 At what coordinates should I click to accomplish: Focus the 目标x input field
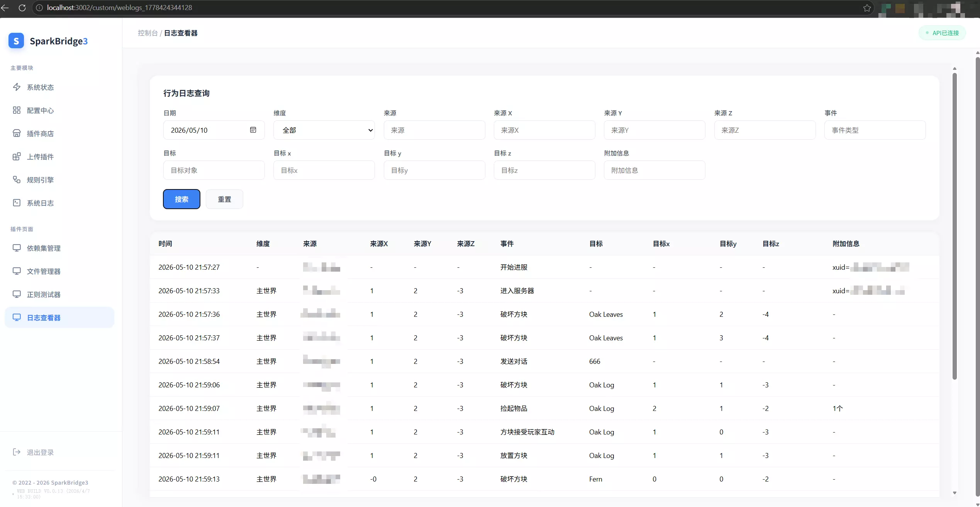point(324,170)
